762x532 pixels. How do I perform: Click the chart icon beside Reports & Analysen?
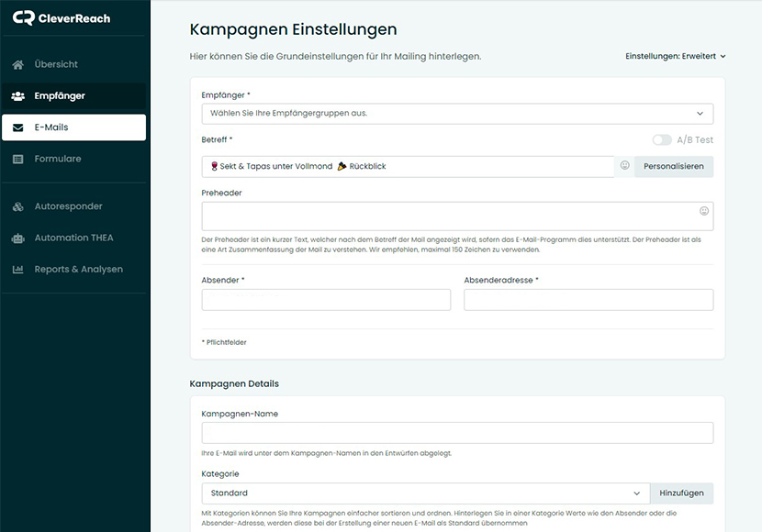(18, 270)
